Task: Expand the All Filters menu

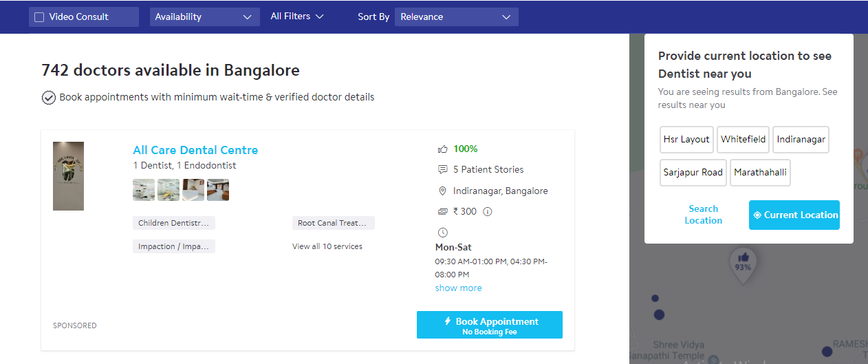Action: (297, 17)
